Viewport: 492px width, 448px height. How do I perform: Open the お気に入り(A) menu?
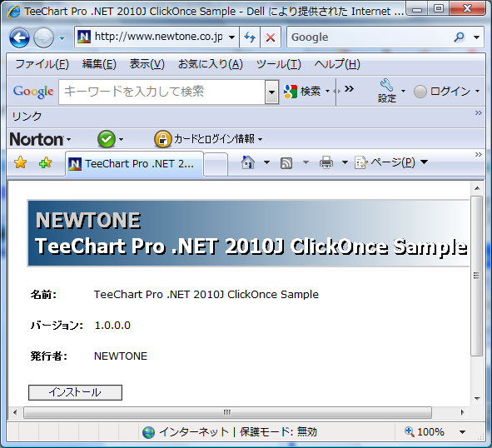(211, 64)
